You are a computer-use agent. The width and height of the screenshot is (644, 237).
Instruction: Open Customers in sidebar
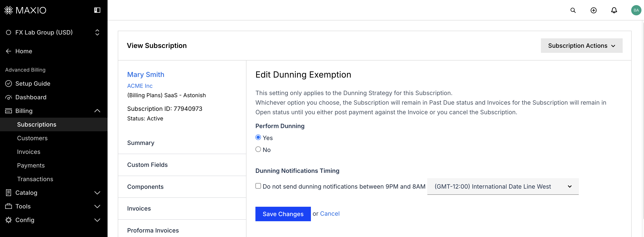[32, 138]
